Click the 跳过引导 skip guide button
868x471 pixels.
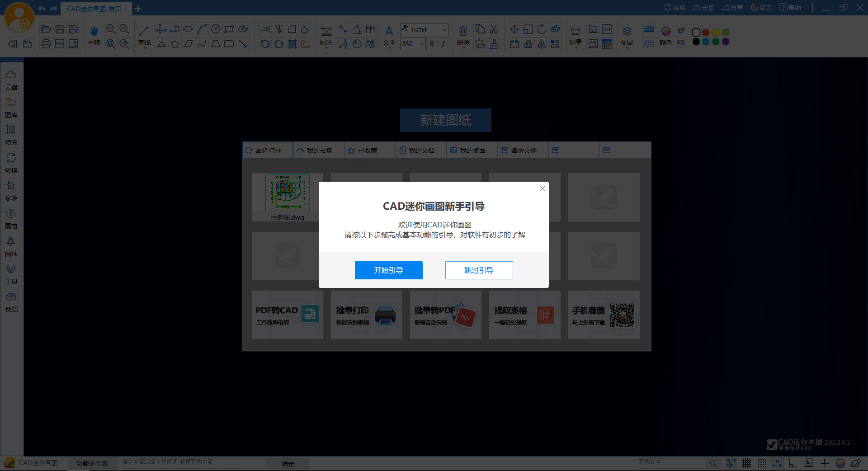pyautogui.click(x=479, y=270)
